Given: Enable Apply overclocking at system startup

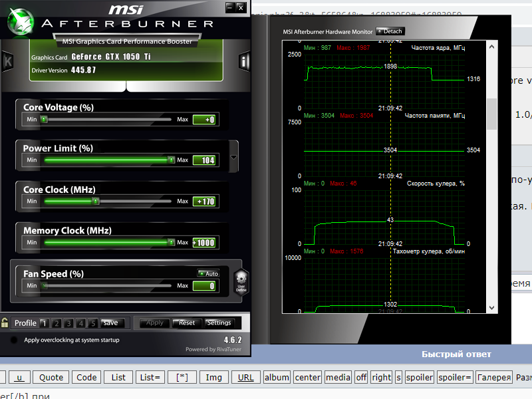Looking at the screenshot, I should pos(14,340).
